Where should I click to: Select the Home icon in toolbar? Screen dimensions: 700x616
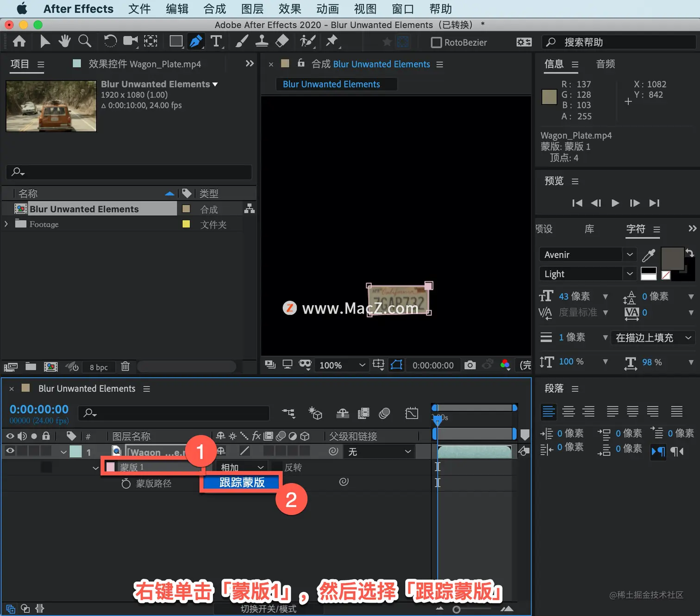tap(19, 42)
